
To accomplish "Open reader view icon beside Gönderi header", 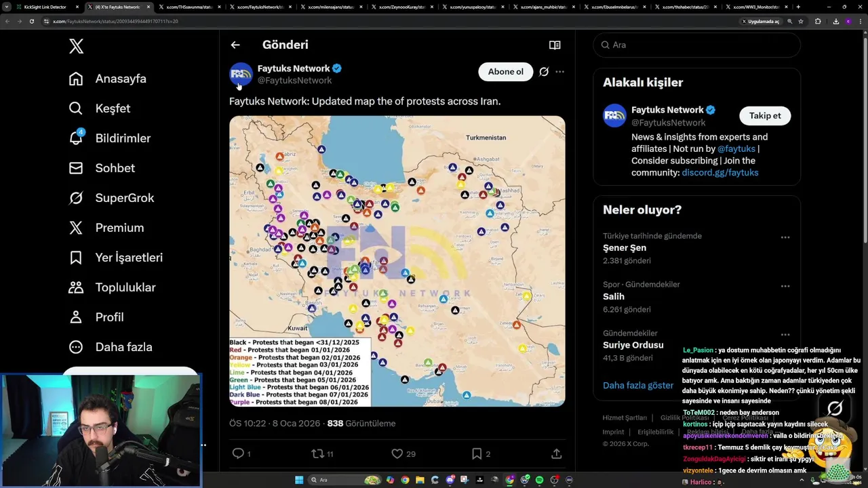I will (555, 45).
